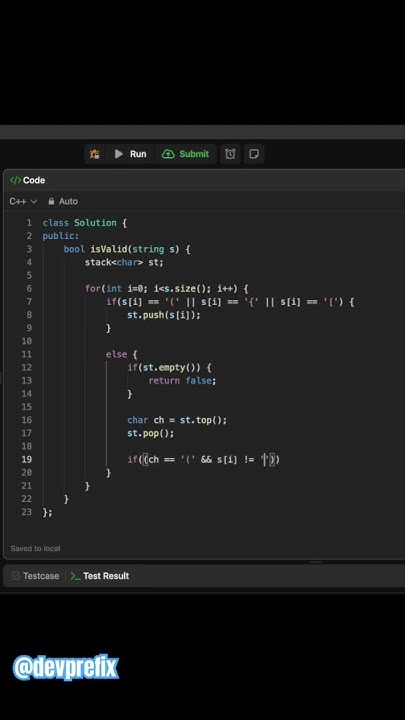Screen dimensions: 405x720
Task: Click line number 19 in the gutter
Action: click(x=27, y=459)
